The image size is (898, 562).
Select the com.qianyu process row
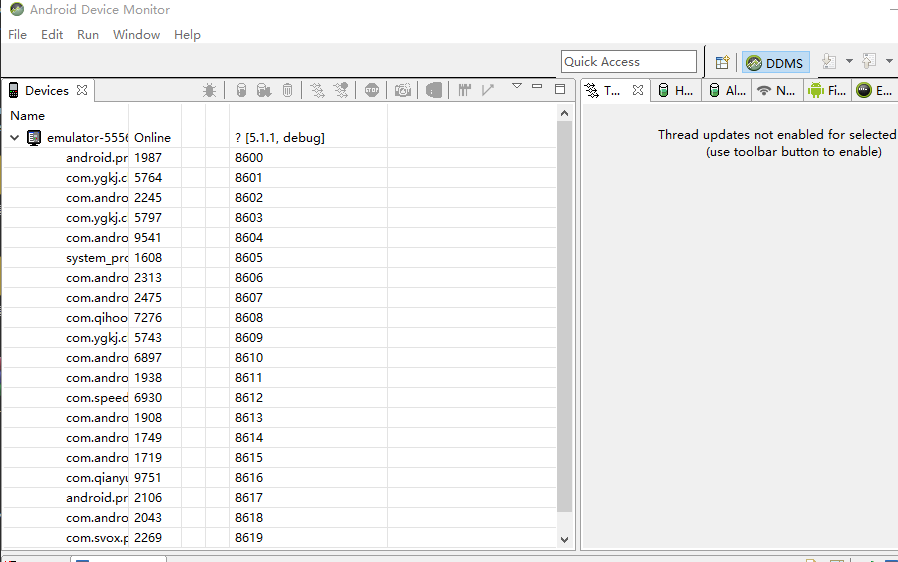click(x=279, y=478)
